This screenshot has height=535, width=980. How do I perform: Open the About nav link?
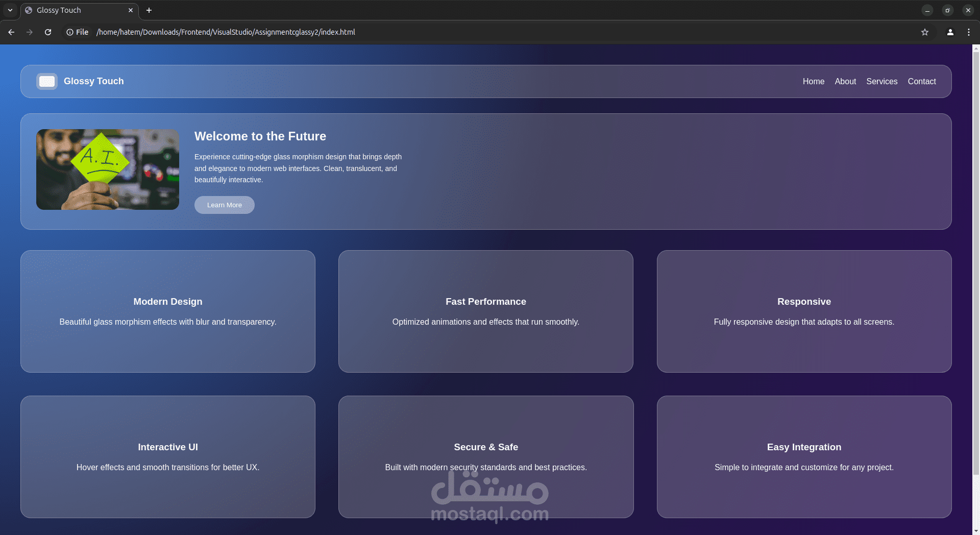click(x=845, y=82)
